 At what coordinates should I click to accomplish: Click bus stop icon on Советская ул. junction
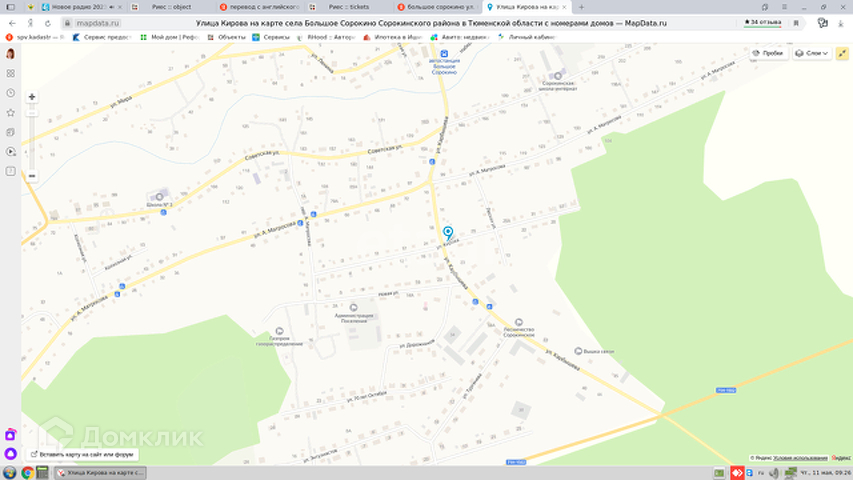[x=432, y=162]
